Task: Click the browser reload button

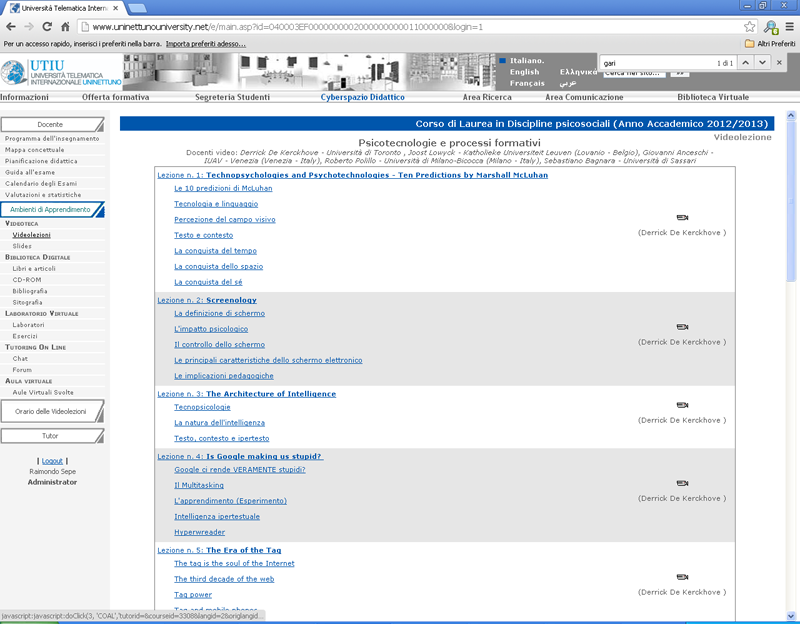Action: tap(46, 27)
